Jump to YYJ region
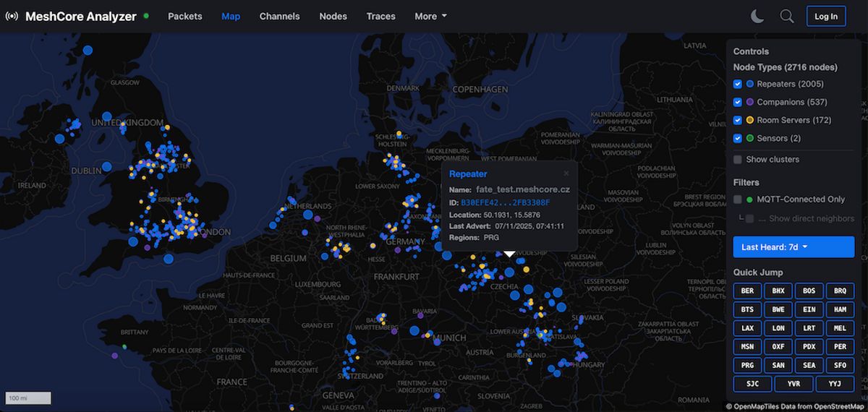This screenshot has width=868, height=412. [835, 385]
